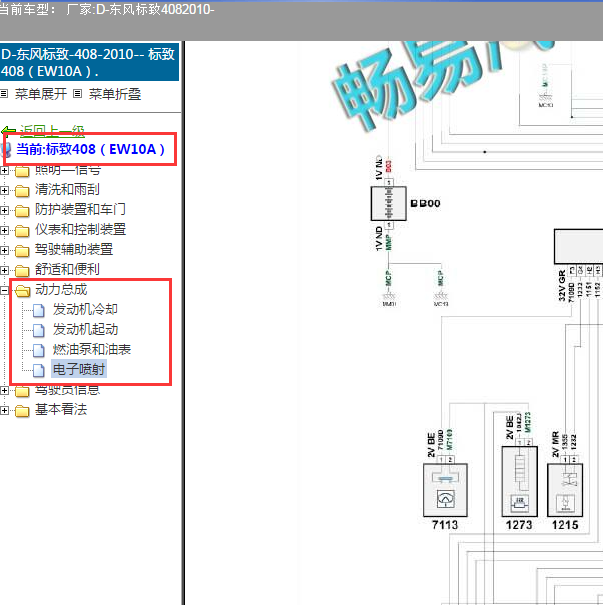This screenshot has width=603, height=605.
Task: Expand the 防护装置和车门 folder
Action: click(x=5, y=210)
